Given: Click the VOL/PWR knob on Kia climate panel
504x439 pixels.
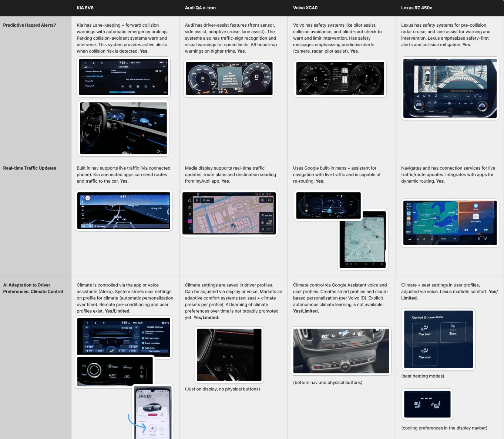Looking at the screenshot, I should (x=94, y=370).
